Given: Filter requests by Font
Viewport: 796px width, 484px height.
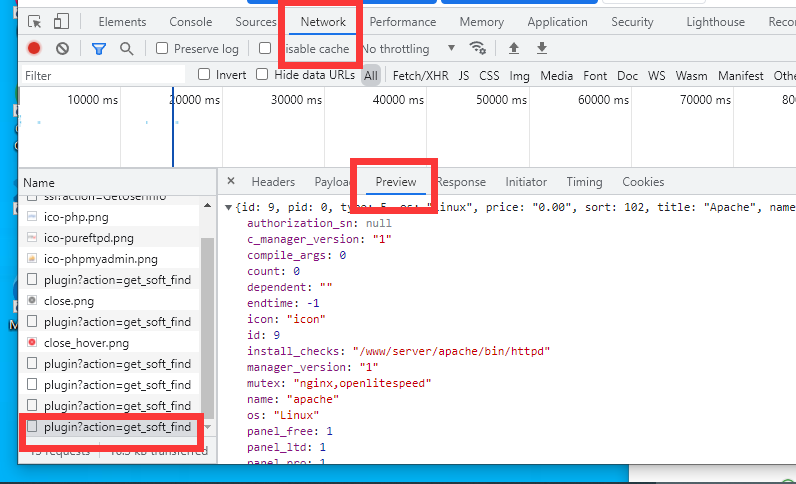Looking at the screenshot, I should (595, 76).
